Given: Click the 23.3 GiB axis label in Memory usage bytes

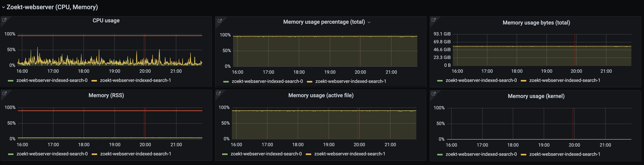Looking at the screenshot, I should (x=442, y=57).
